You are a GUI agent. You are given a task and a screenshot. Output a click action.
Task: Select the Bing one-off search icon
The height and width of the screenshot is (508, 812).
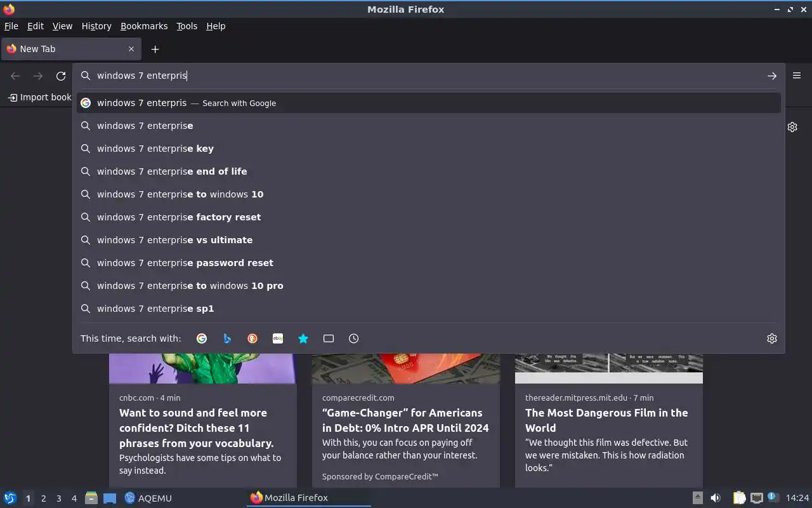coord(227,338)
